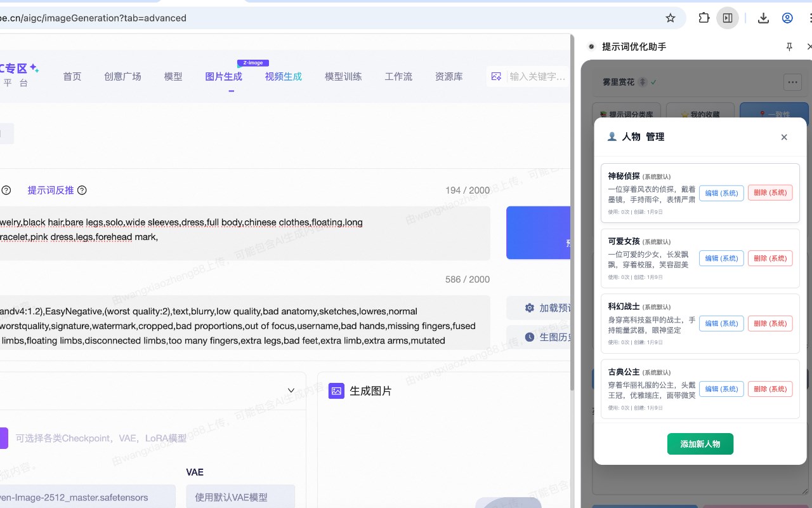This screenshot has width=812, height=508.
Task: Click the VAE label
Action: tap(195, 472)
